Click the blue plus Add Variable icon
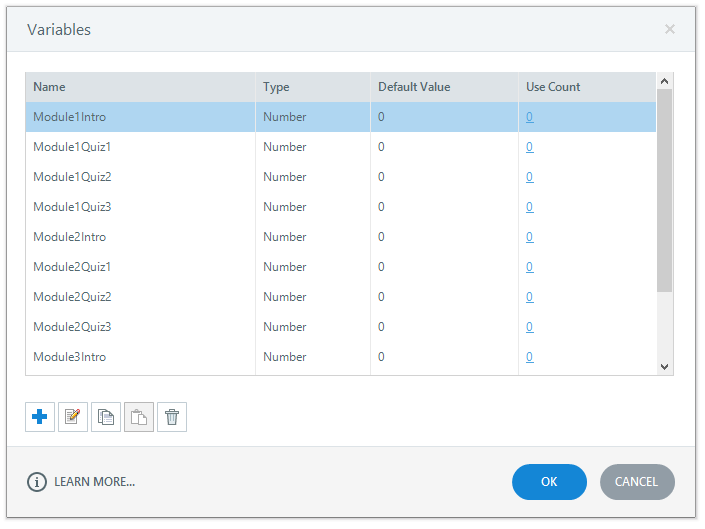The height and width of the screenshot is (529, 705). click(40, 417)
